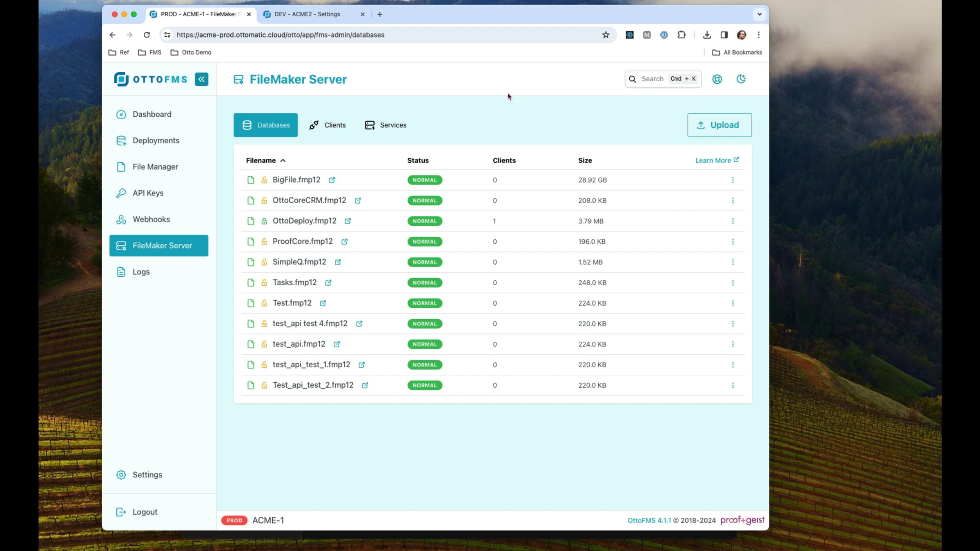Open Webhooks in the sidebar

point(159,219)
